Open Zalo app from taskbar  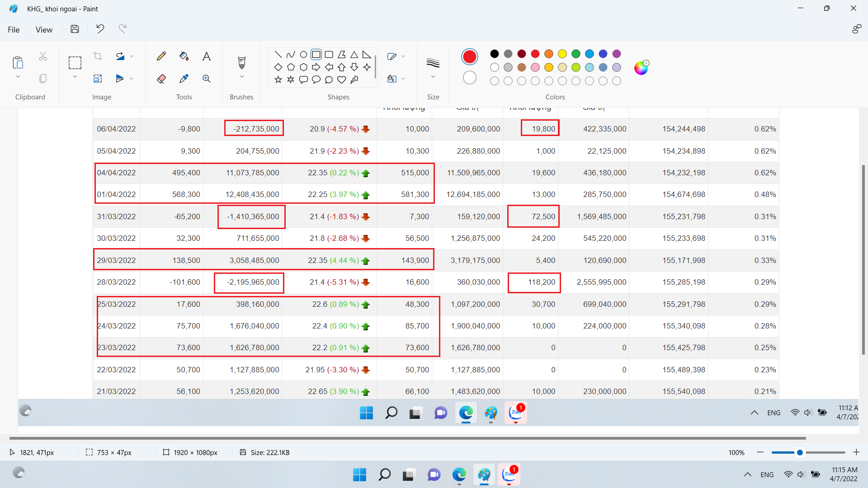click(x=509, y=474)
